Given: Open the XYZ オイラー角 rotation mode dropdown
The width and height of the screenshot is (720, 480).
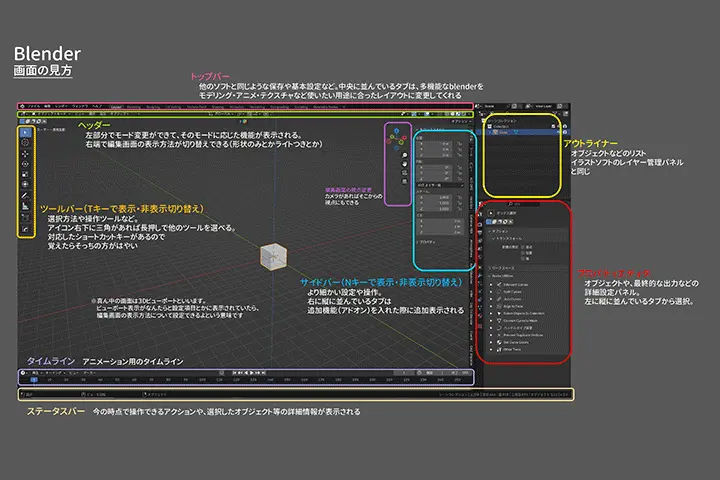Looking at the screenshot, I should click(x=440, y=185).
